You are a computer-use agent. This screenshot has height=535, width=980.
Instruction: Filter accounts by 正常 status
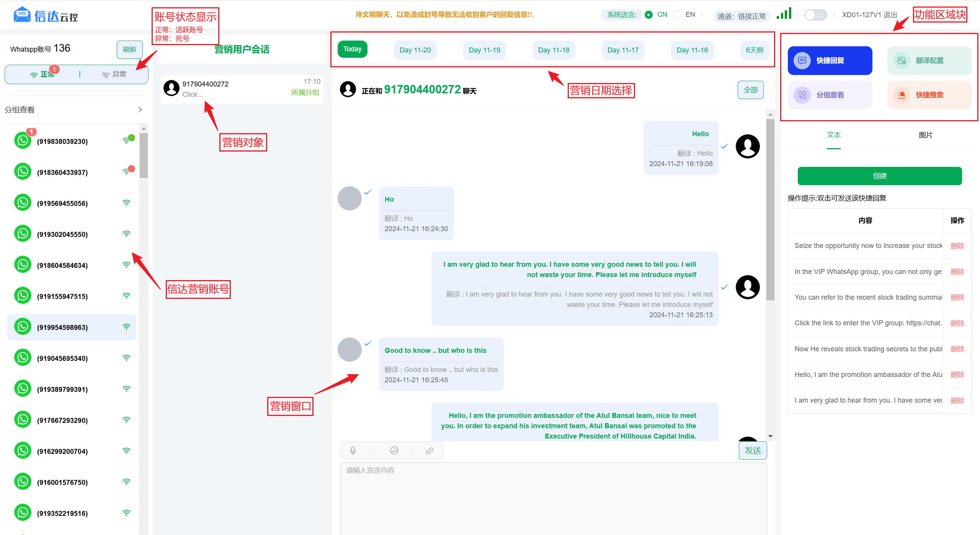42,74
